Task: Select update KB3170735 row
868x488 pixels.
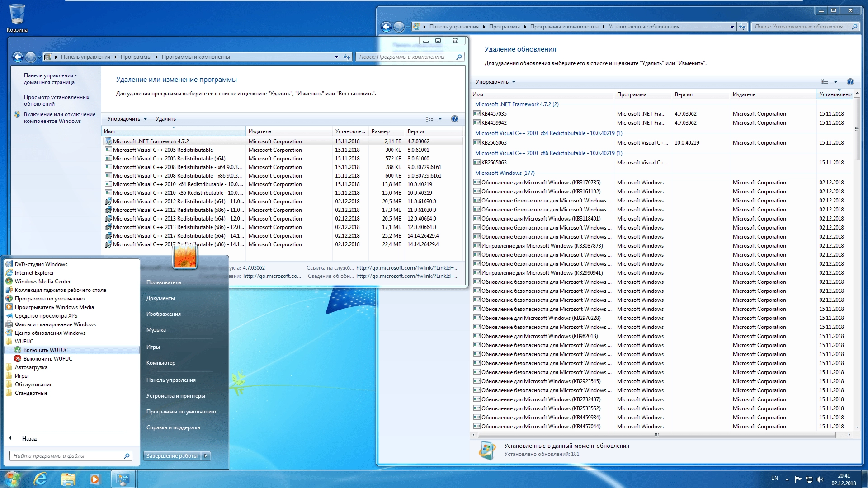Action: [661, 183]
